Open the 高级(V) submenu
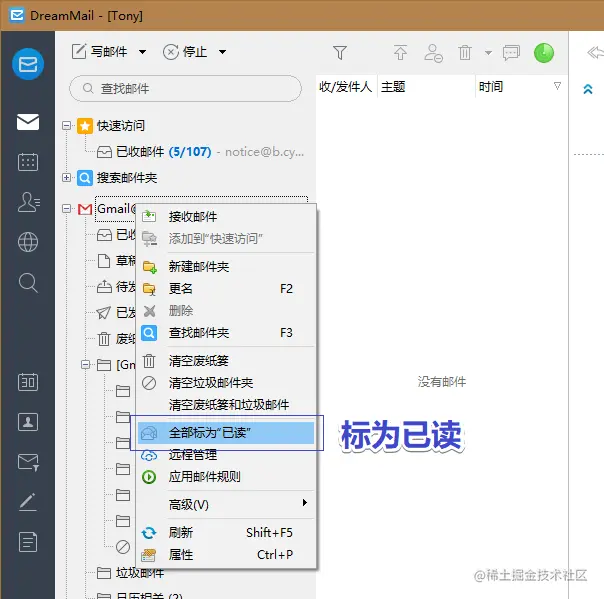This screenshot has height=599, width=604. tap(226, 505)
